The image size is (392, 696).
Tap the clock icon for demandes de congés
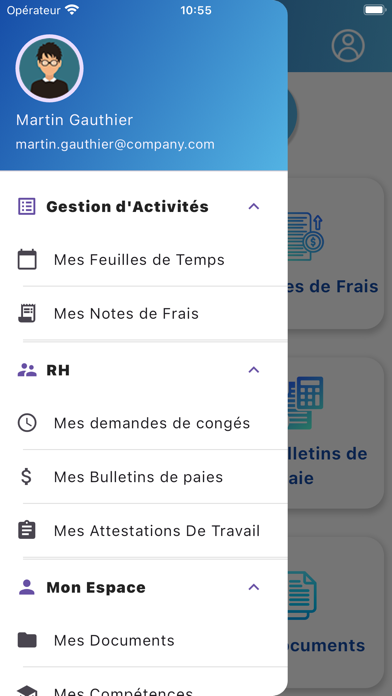tap(27, 423)
